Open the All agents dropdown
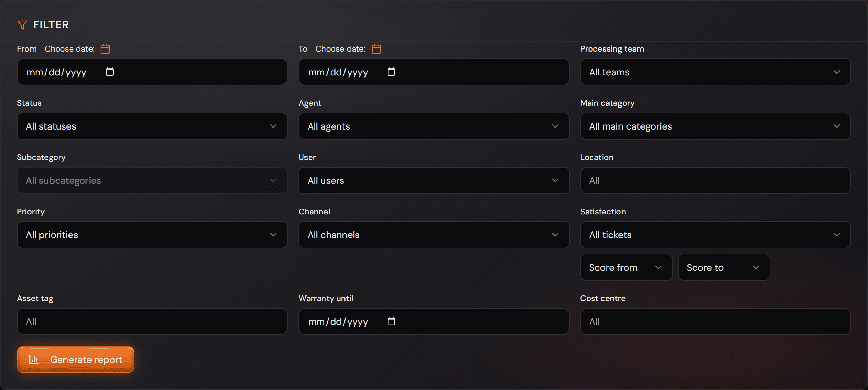Screen dimensions: 868x390 pyautogui.click(x=434, y=126)
